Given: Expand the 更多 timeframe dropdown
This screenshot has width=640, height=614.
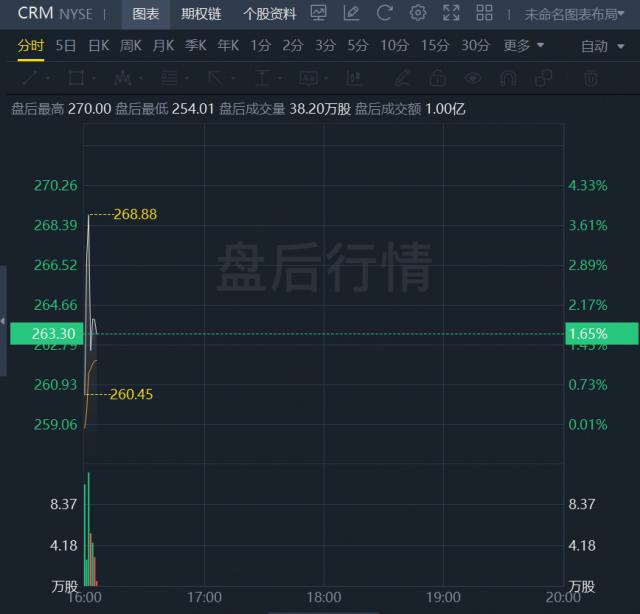Looking at the screenshot, I should pos(524,45).
